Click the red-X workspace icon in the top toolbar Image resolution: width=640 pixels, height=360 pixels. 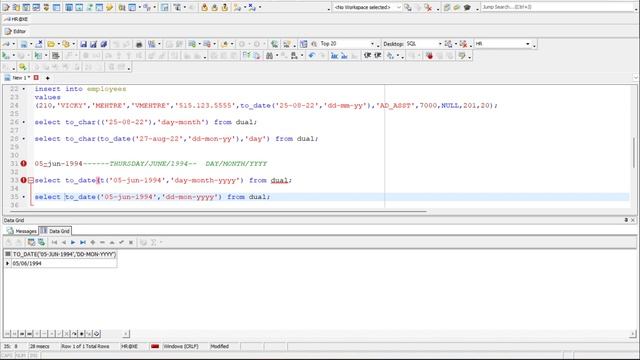click(x=428, y=7)
